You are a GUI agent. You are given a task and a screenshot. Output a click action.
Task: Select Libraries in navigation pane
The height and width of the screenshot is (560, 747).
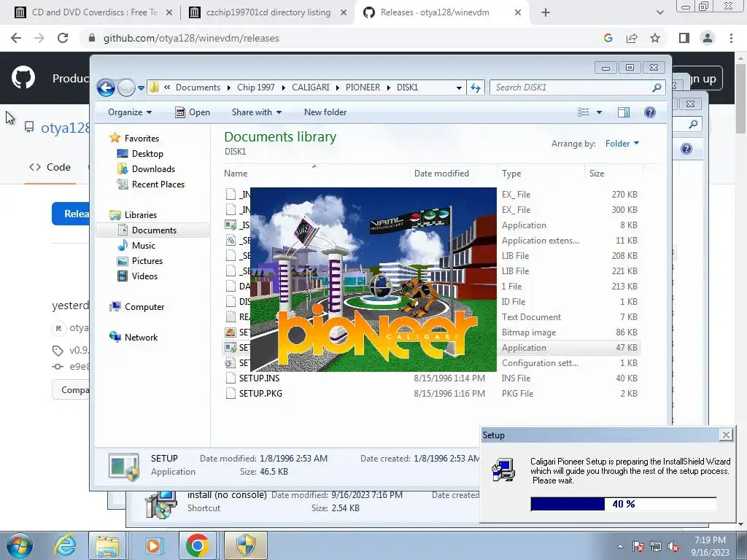click(x=141, y=215)
